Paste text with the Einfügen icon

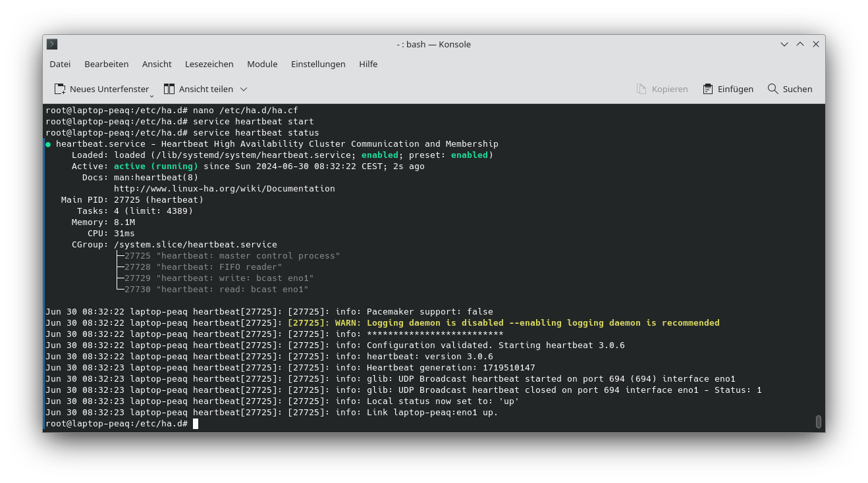point(707,89)
